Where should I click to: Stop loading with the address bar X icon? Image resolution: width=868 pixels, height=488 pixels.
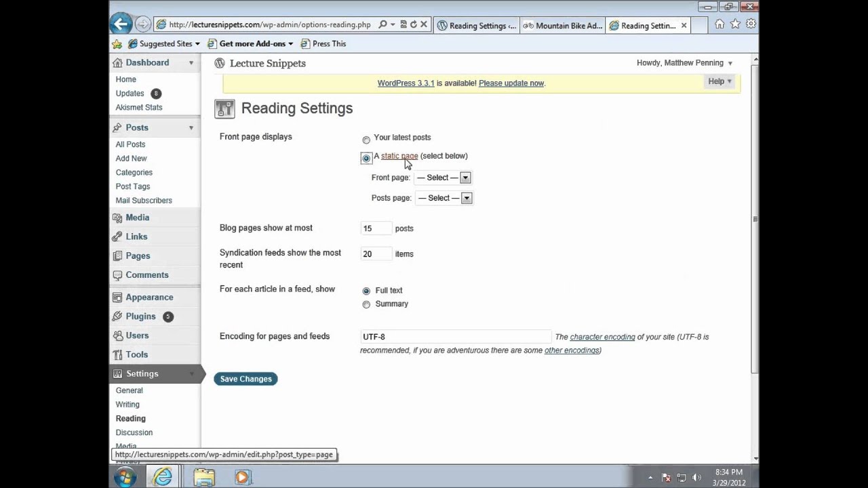coord(424,25)
